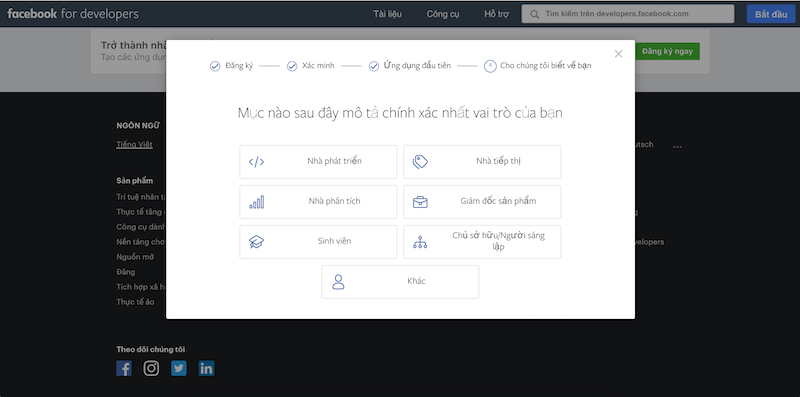
Task: Click the search magnifier icon
Action: [x=534, y=14]
